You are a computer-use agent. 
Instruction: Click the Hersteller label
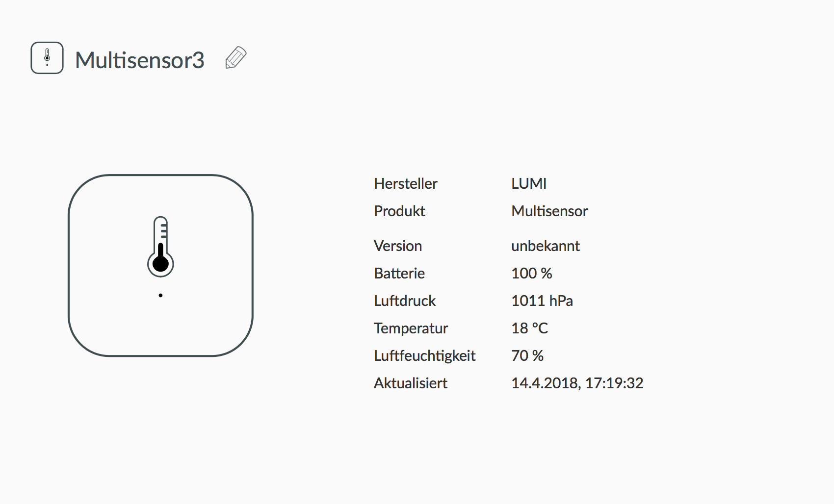406,183
